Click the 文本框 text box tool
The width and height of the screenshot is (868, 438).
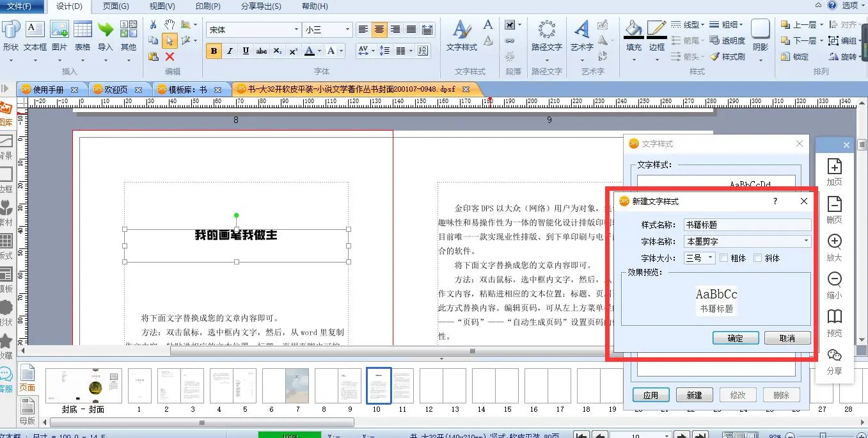point(35,36)
